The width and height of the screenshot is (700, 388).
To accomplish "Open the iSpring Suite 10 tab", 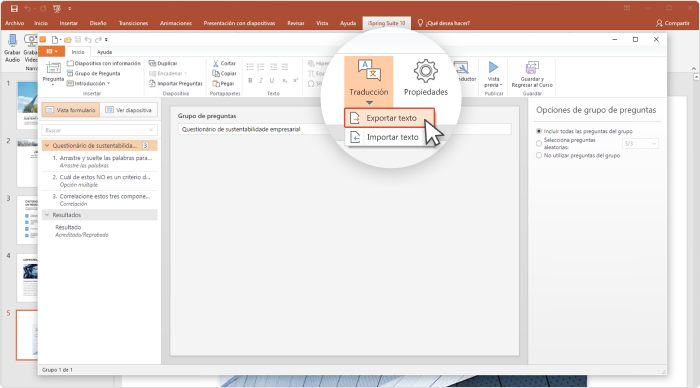I will pos(387,23).
